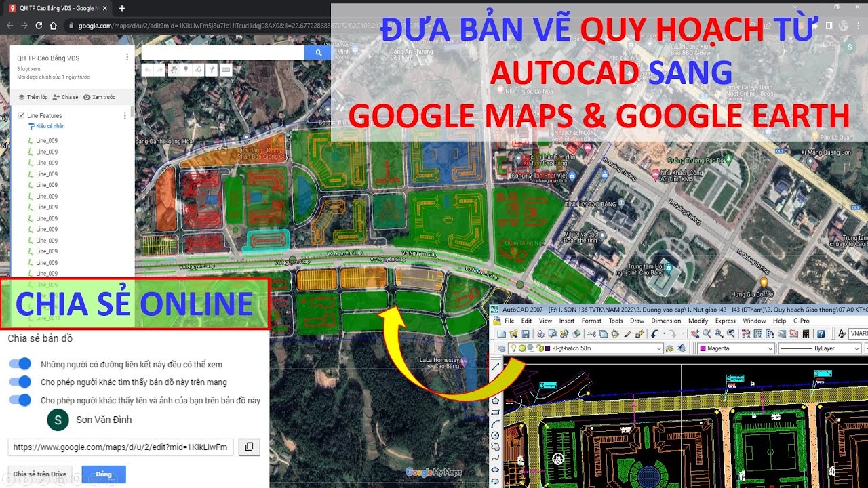Open AutoCAD Insert menu
The image size is (868, 488).
567,321
